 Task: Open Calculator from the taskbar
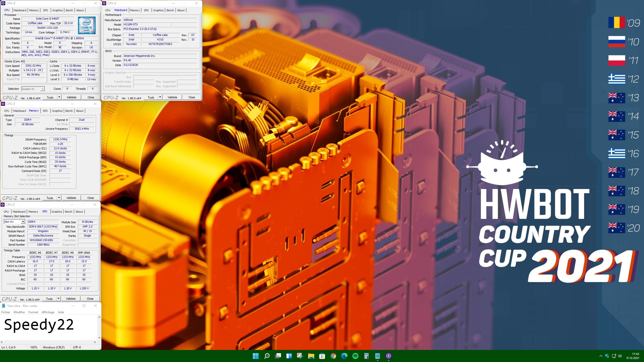click(366, 356)
